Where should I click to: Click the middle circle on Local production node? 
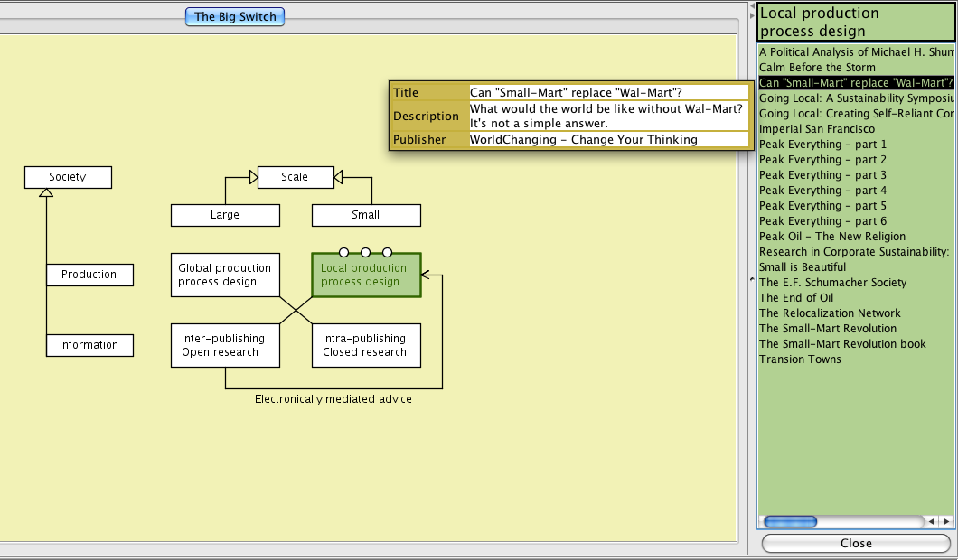(x=365, y=252)
